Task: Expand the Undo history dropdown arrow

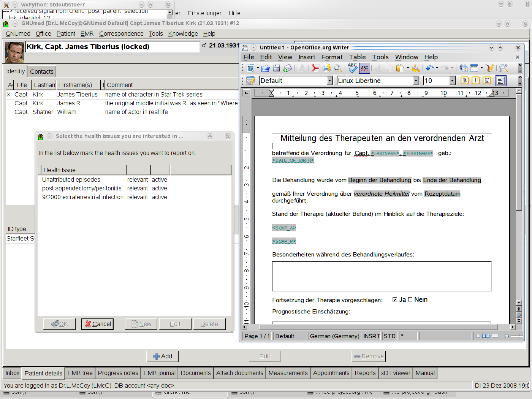Action: 437,68
